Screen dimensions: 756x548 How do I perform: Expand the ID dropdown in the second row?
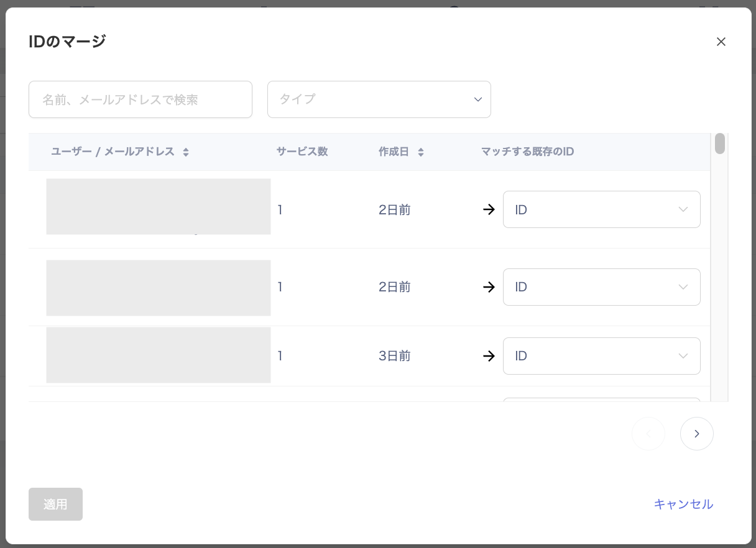click(601, 287)
